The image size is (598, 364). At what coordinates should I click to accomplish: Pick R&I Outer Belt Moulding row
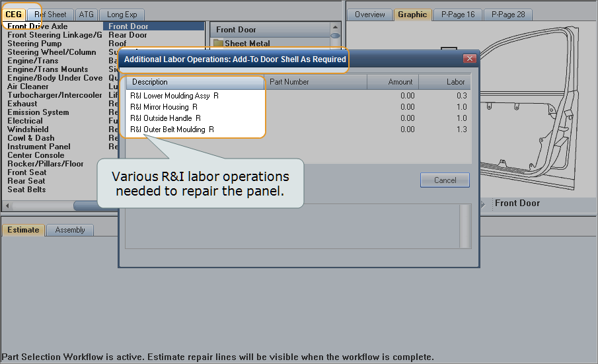point(172,129)
